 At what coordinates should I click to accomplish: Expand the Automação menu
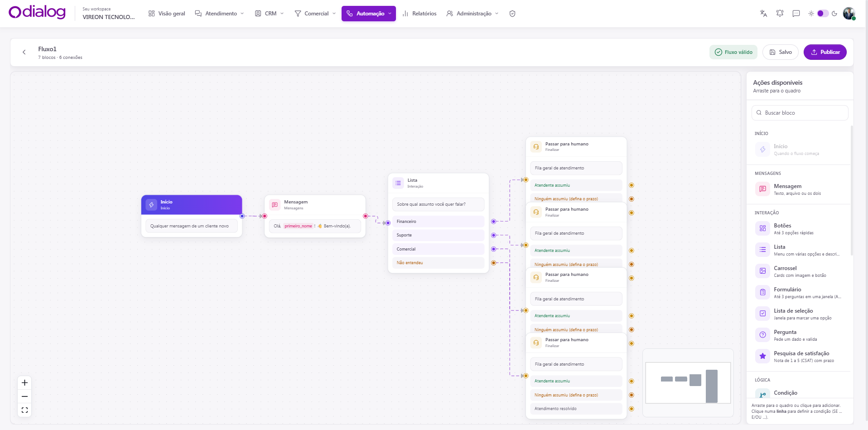[369, 14]
